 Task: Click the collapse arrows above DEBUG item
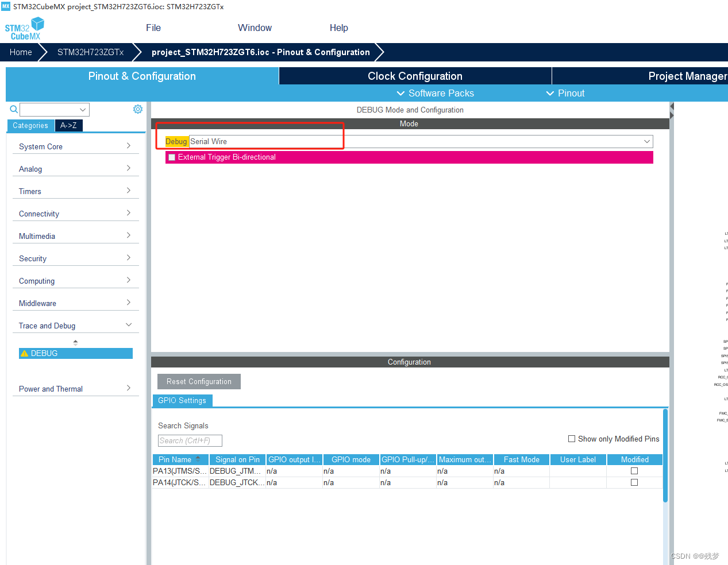[x=75, y=342]
